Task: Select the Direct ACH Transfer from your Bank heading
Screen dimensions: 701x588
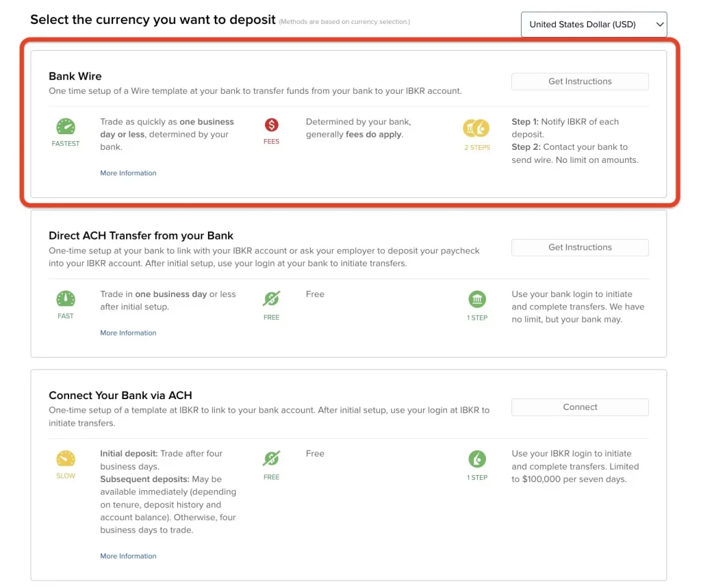Action: point(141,235)
